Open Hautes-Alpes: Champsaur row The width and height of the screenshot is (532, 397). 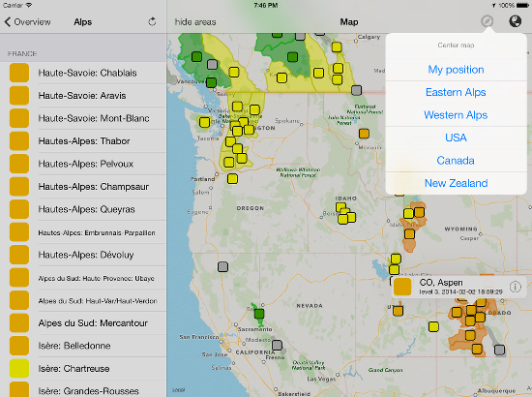pyautogui.click(x=83, y=187)
